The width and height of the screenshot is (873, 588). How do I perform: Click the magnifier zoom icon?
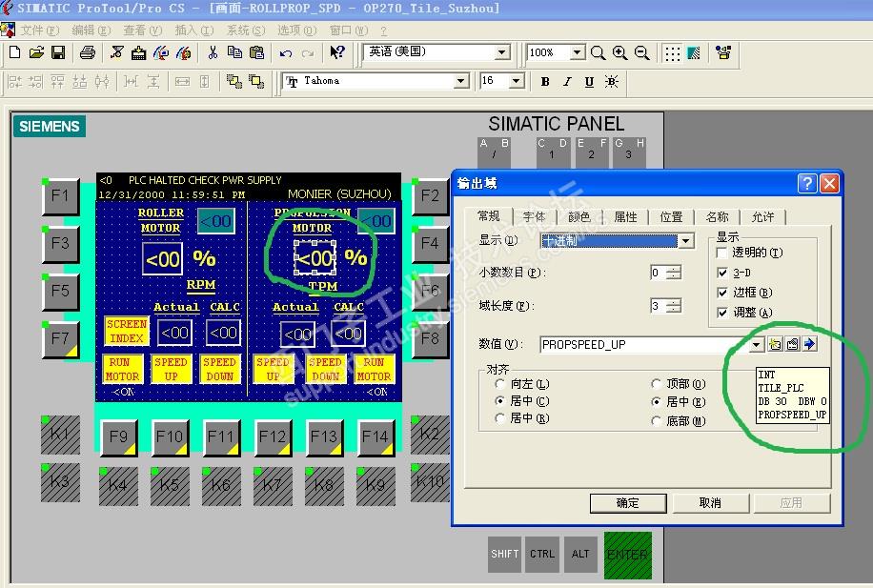click(598, 53)
